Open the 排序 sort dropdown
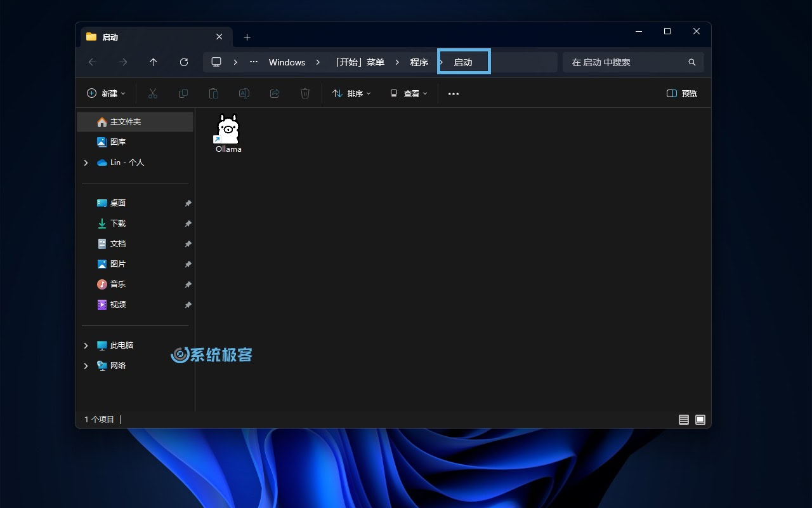The image size is (812, 508). [x=351, y=93]
